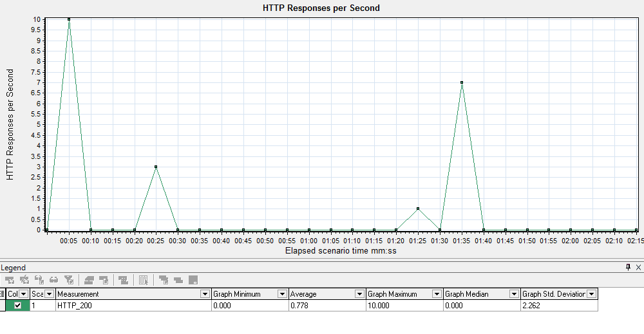This screenshot has width=644, height=334.
Task: Click the rightmost icon in the Legend toolbar
Action: [x=193, y=280]
